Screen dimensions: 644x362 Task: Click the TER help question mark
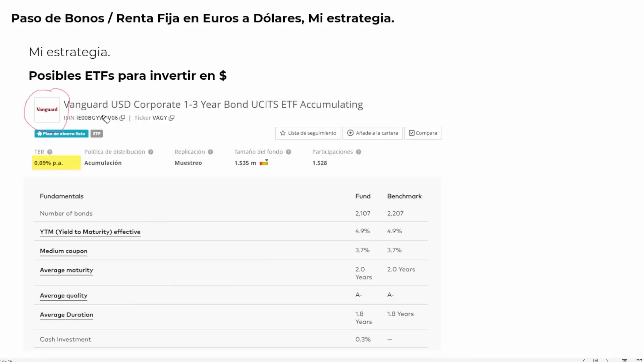[x=50, y=152]
